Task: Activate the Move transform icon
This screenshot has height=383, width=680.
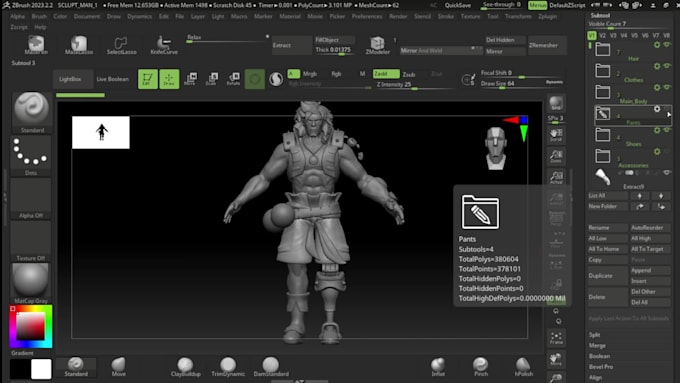Action: [190, 79]
